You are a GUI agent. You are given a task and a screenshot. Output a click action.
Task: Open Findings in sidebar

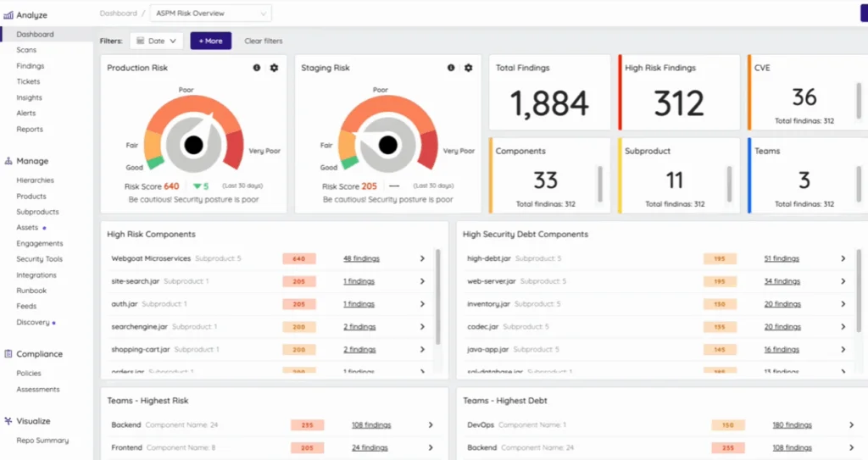pos(30,66)
